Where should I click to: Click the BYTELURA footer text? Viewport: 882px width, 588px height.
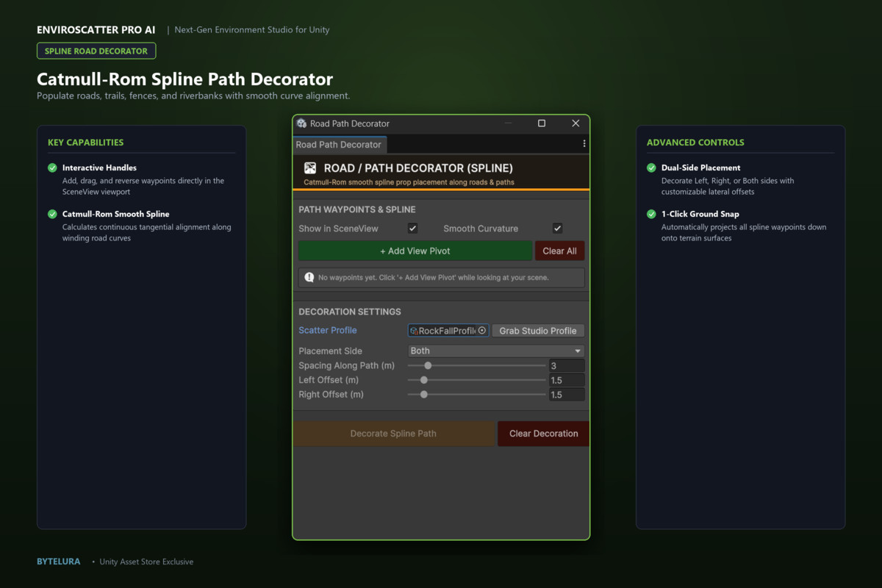pos(59,562)
